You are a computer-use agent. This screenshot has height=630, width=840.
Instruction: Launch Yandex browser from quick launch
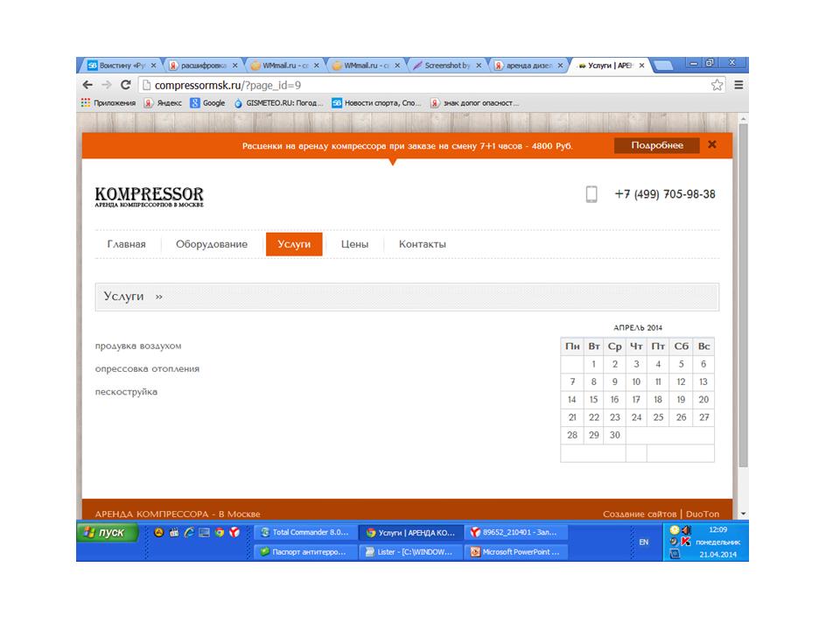pos(234,533)
